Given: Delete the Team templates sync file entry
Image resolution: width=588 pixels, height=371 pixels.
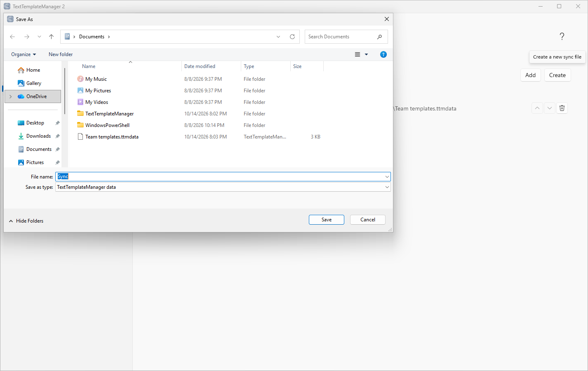Looking at the screenshot, I should pos(562,108).
